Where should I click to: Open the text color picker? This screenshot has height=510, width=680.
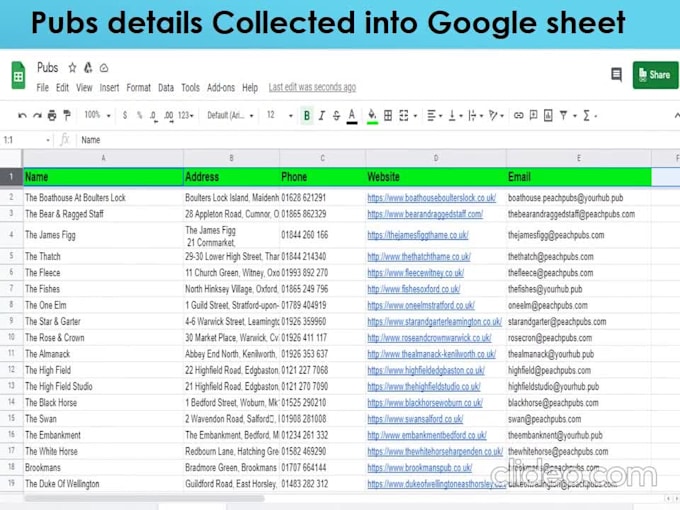tap(352, 116)
